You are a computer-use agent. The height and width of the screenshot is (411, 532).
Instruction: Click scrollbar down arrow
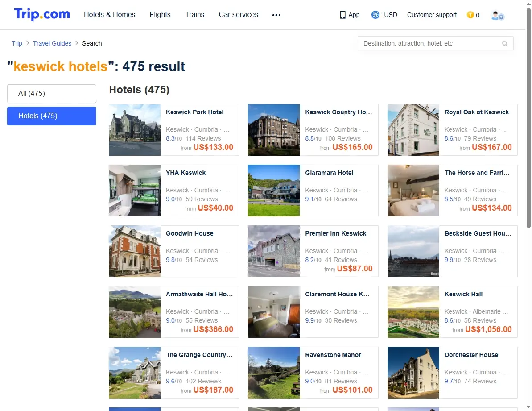[x=528, y=407]
